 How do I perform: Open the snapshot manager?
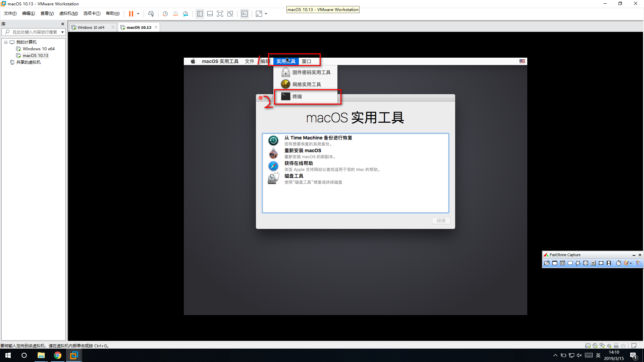(185, 14)
